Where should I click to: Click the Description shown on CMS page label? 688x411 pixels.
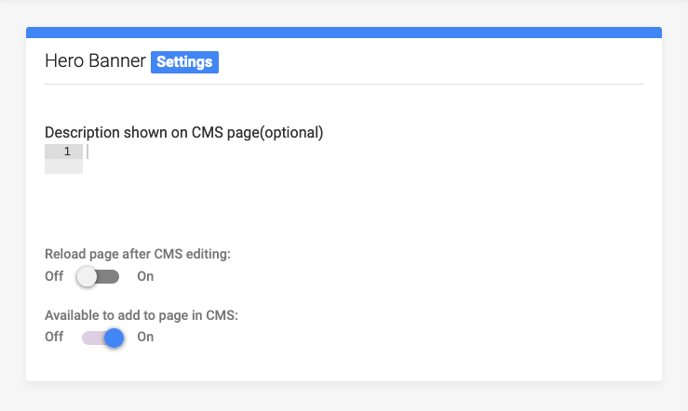tap(184, 132)
